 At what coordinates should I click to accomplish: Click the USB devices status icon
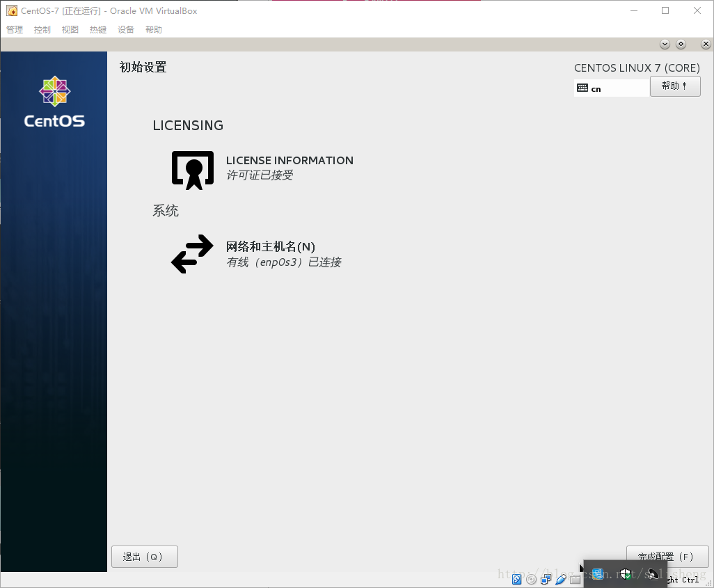click(561, 580)
